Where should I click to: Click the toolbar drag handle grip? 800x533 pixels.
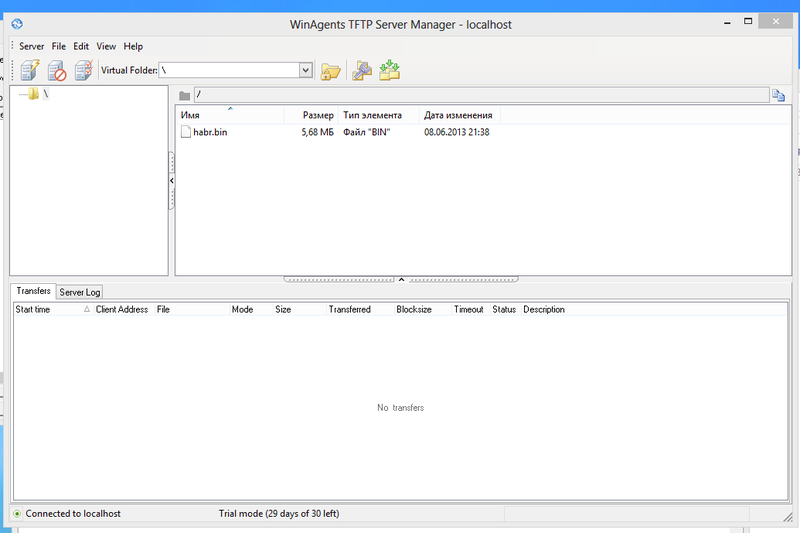13,70
